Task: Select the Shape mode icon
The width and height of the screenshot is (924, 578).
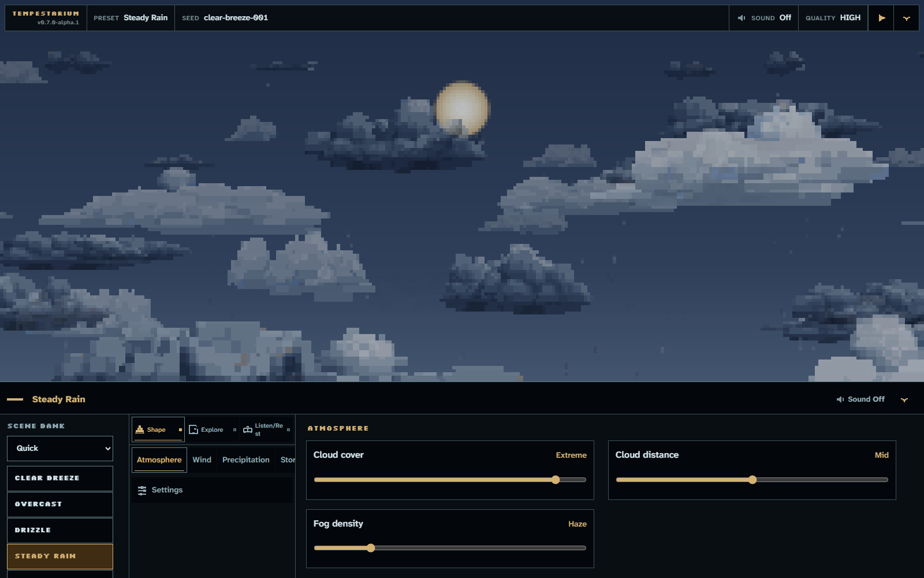Action: pos(140,429)
